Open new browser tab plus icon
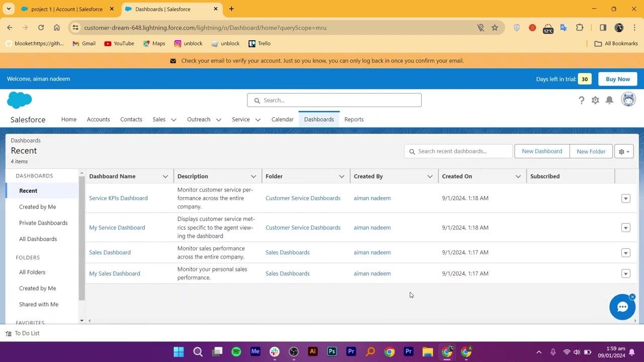 tap(231, 9)
